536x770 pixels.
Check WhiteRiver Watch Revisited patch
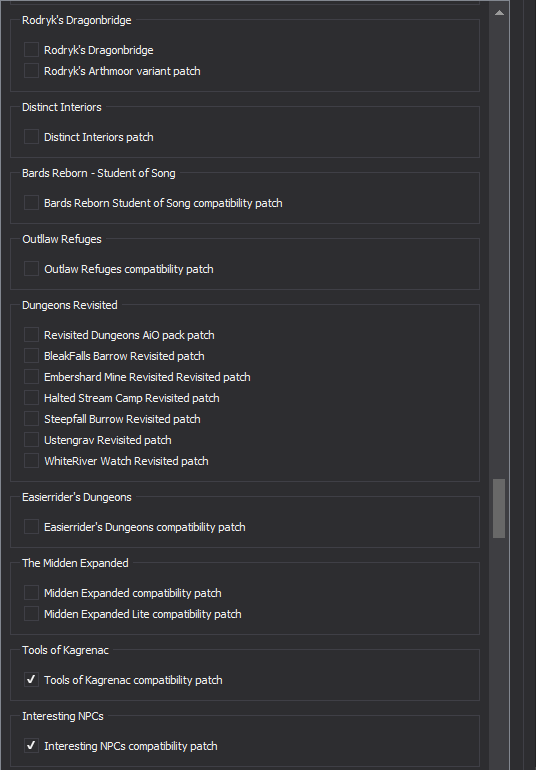tap(31, 461)
